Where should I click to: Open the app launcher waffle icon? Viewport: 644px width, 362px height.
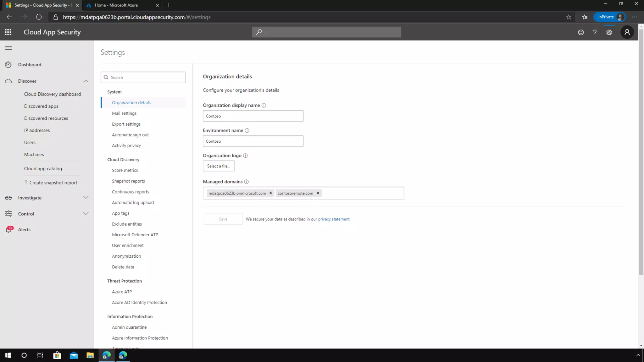pyautogui.click(x=8, y=32)
